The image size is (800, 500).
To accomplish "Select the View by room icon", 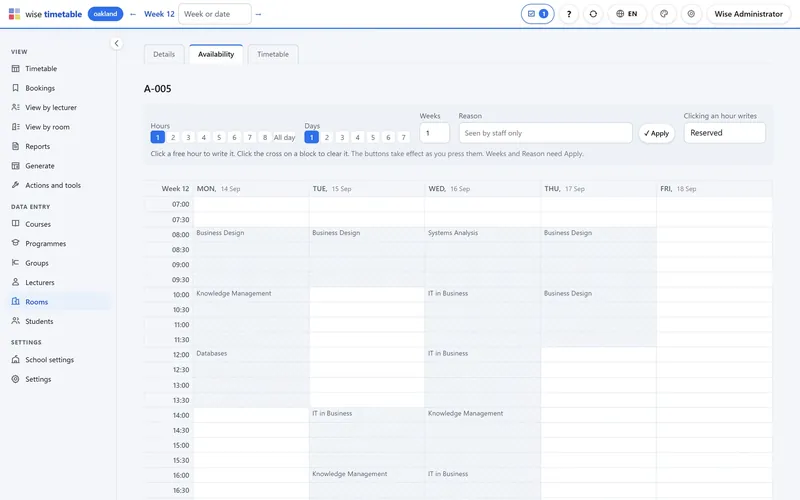I will pos(16,127).
